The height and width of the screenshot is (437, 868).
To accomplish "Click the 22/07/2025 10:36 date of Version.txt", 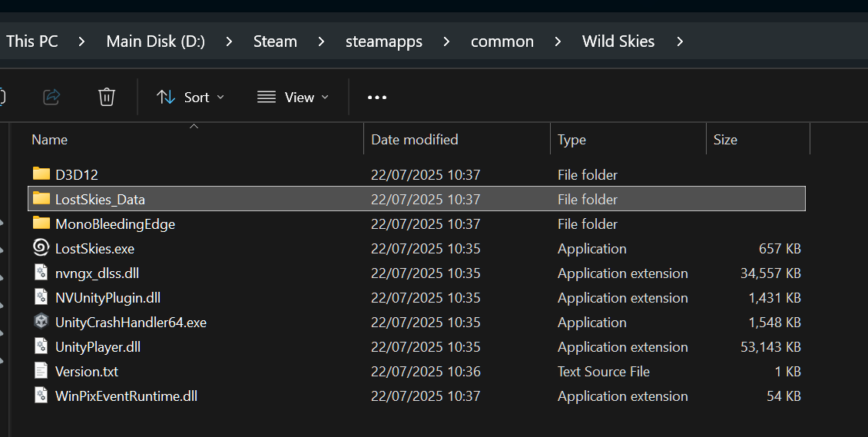I will coord(426,371).
